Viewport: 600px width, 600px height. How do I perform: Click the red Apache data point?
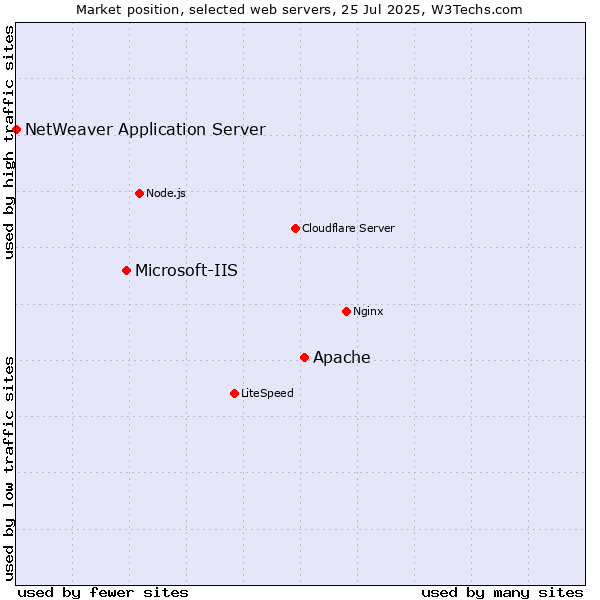coord(305,358)
